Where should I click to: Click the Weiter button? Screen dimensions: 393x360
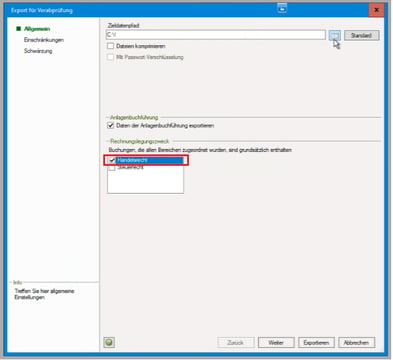[276, 343]
